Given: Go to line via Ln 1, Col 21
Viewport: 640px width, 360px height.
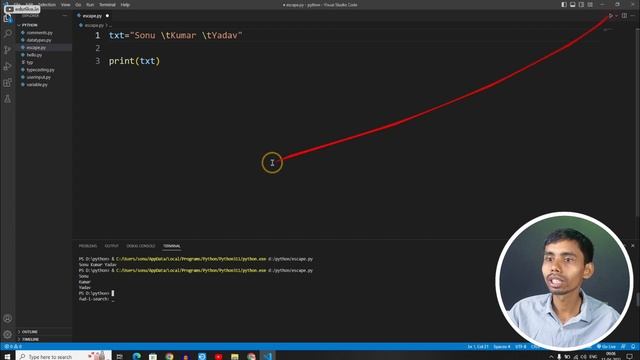Looking at the screenshot, I should pyautogui.click(x=478, y=347).
